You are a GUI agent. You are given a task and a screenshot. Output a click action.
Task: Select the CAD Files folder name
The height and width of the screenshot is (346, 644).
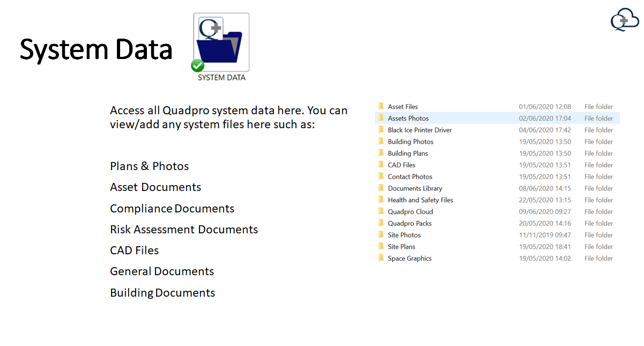[402, 165]
